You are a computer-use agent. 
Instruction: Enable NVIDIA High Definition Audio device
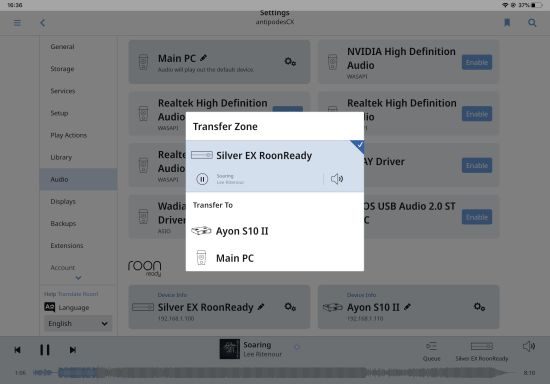[x=477, y=62]
